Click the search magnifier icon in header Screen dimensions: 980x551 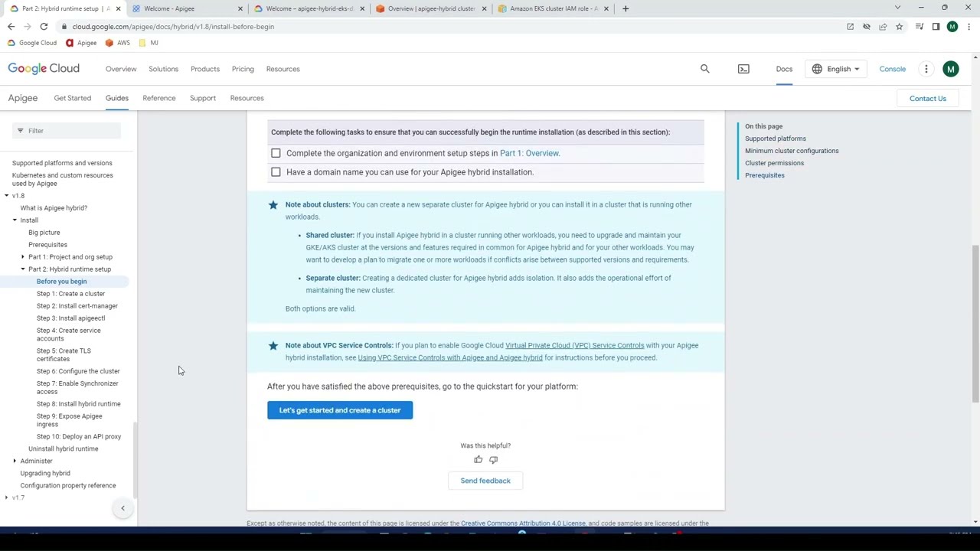(x=704, y=69)
